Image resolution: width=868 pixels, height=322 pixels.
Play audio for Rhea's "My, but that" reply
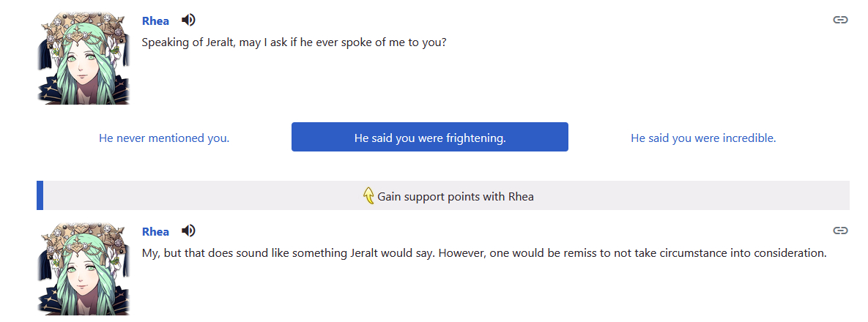coord(188,231)
